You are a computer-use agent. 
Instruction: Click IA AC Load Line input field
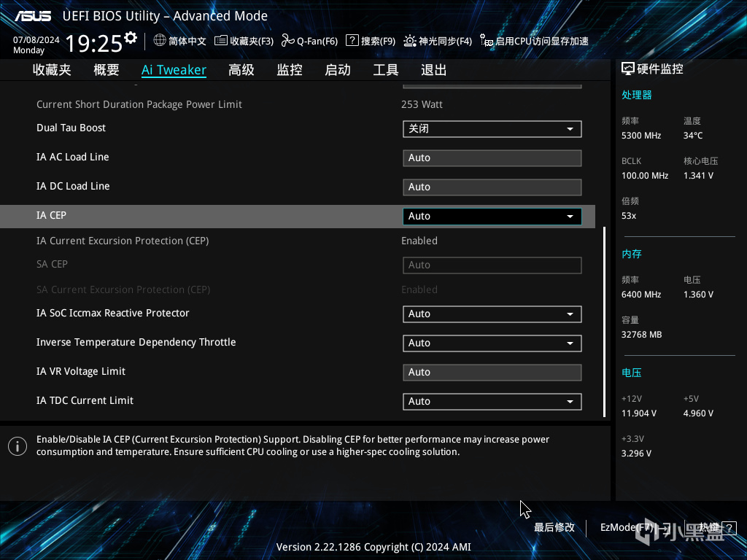click(492, 158)
